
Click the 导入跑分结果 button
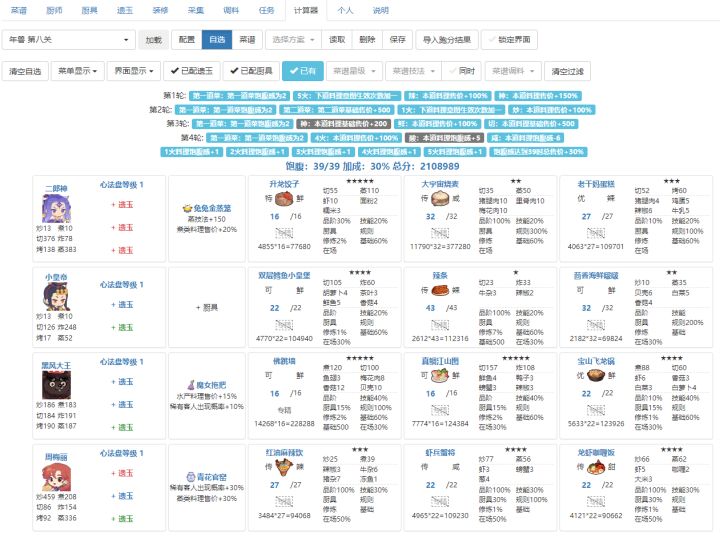coord(447,40)
